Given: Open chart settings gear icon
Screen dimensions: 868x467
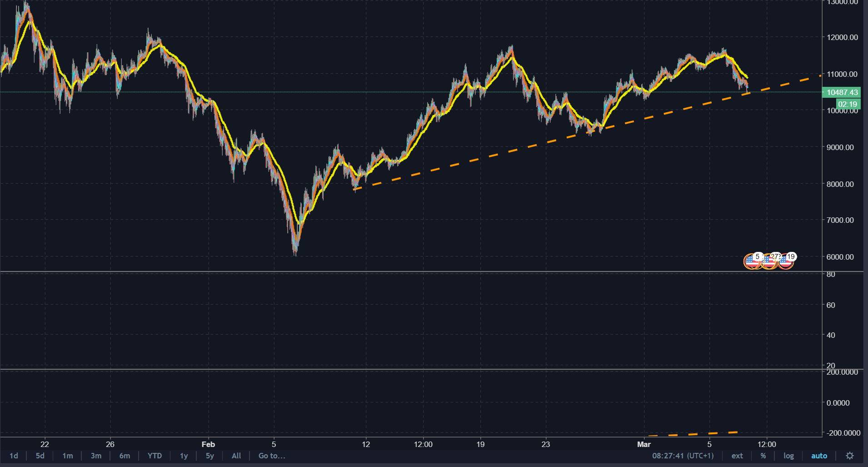Looking at the screenshot, I should tap(849, 456).
